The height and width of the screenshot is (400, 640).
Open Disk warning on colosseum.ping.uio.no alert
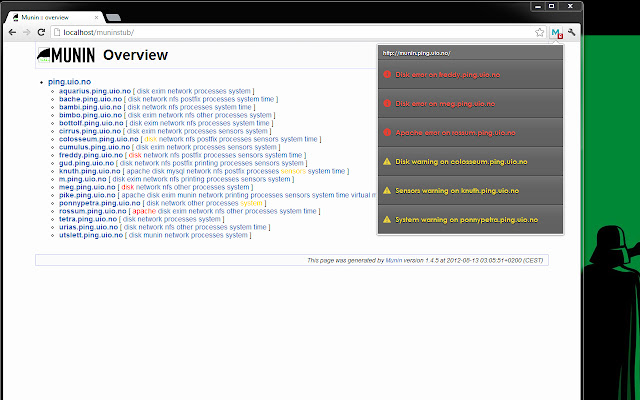tap(470, 161)
